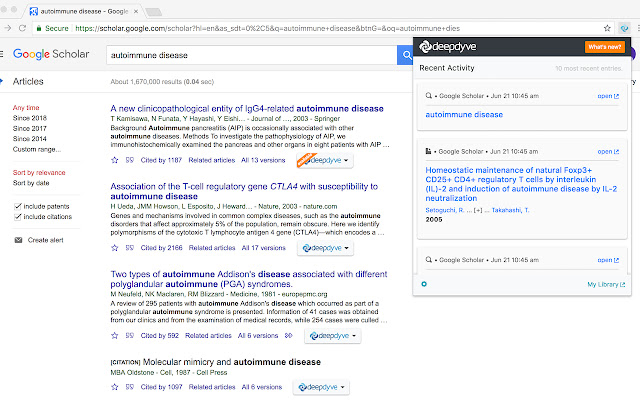Cite the IgG4-related article with the quote icon

point(129,160)
